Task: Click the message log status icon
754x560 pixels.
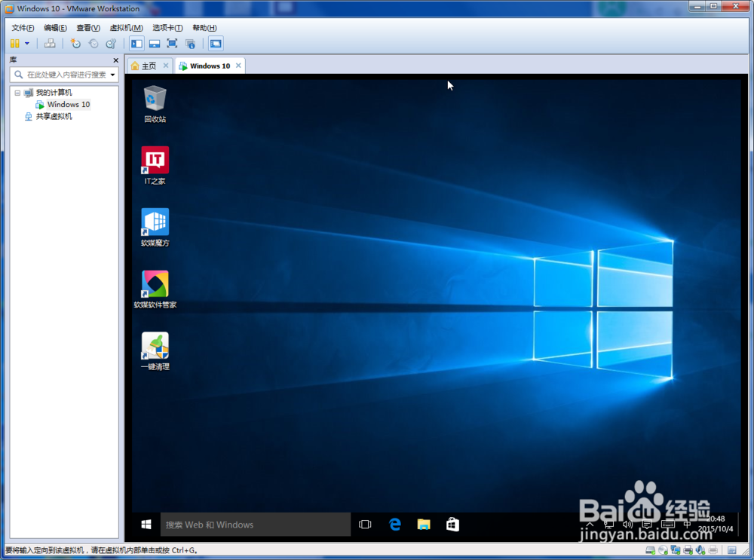Action: (732, 550)
